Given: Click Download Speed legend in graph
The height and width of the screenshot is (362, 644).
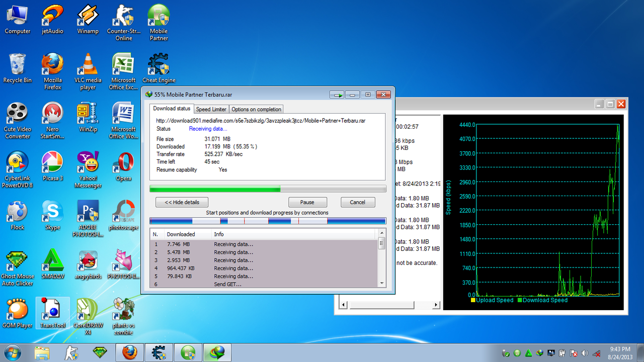Looking at the screenshot, I should tap(542, 300).
